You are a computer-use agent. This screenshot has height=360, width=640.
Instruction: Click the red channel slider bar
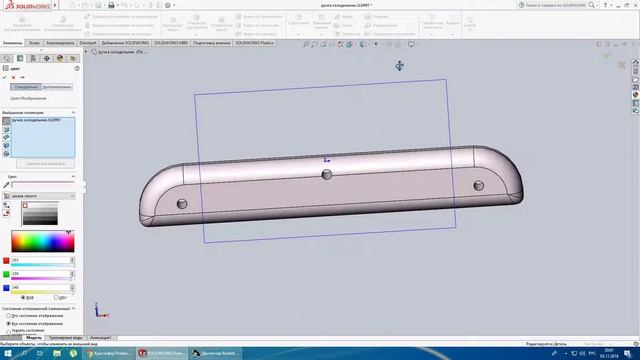point(42,265)
